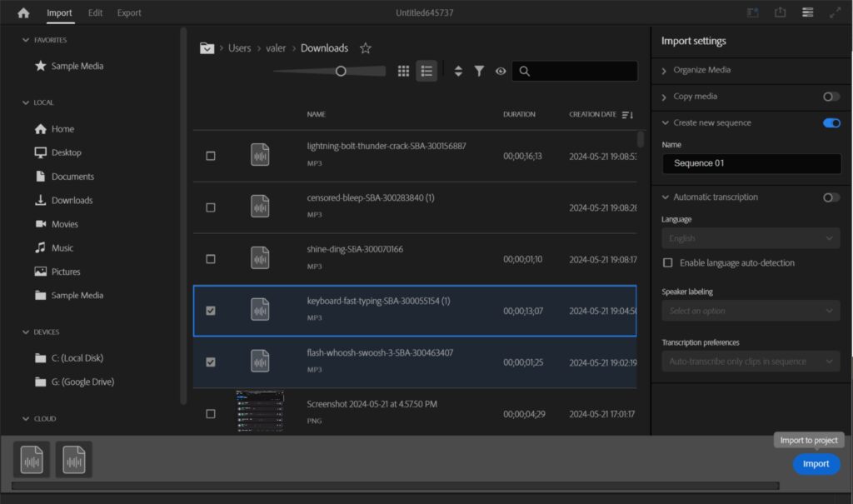This screenshot has height=504, width=853.
Task: Toggle the file visibility eye icon
Action: pyautogui.click(x=501, y=72)
